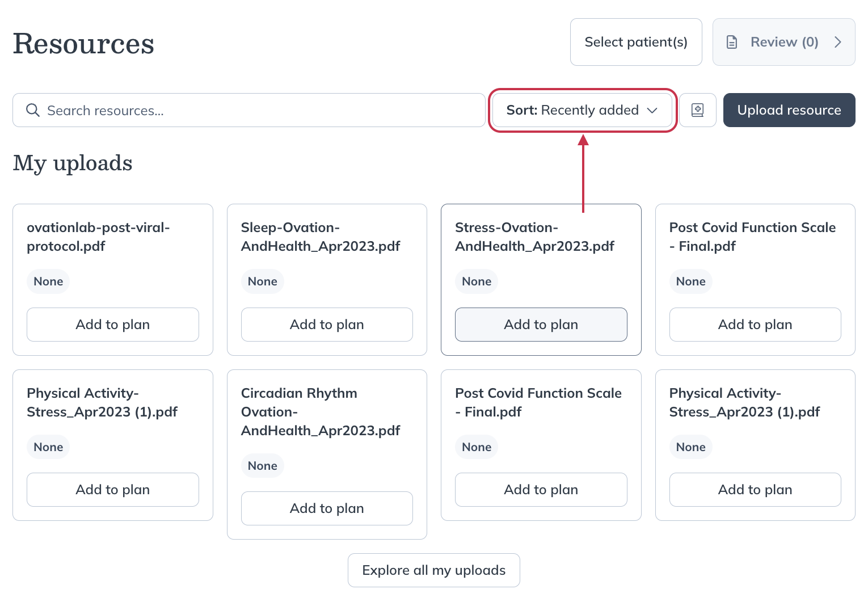Viewport: 868px width, 606px height.
Task: Click the library book icon button
Action: (697, 110)
